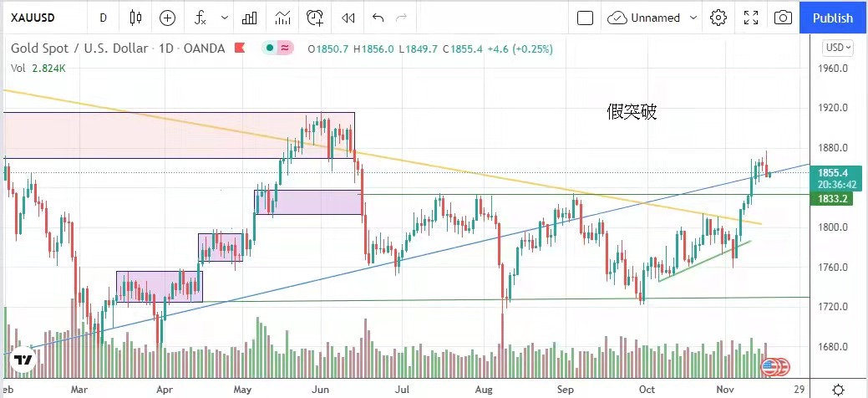Image resolution: width=868 pixels, height=398 pixels.
Task: Expand the USD currency dropdown
Action: (x=839, y=48)
